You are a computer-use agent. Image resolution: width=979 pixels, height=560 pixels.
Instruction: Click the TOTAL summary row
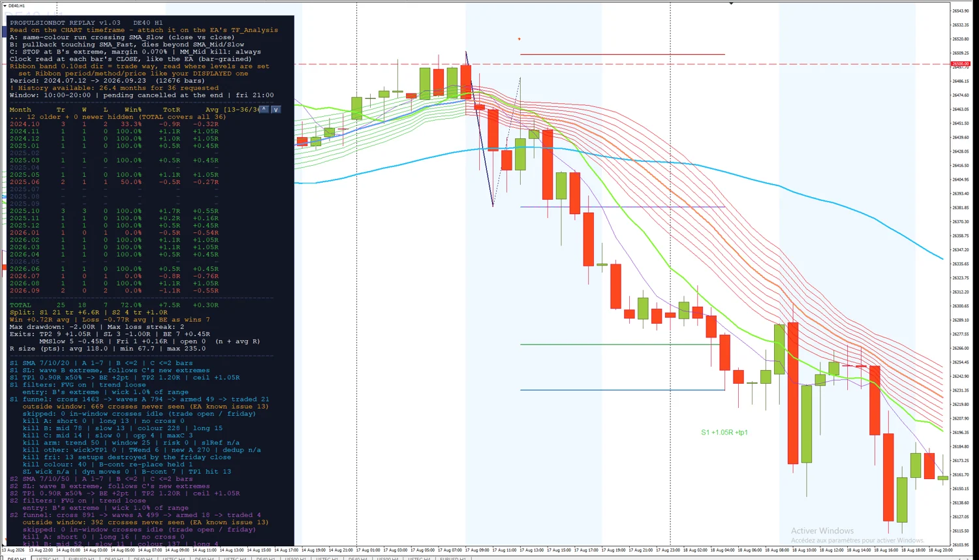[114, 305]
